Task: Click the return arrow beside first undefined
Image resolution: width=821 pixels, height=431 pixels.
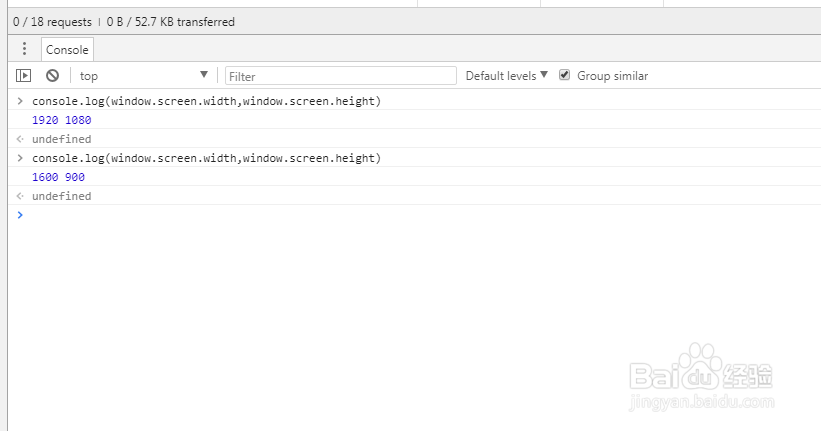Action: point(19,139)
